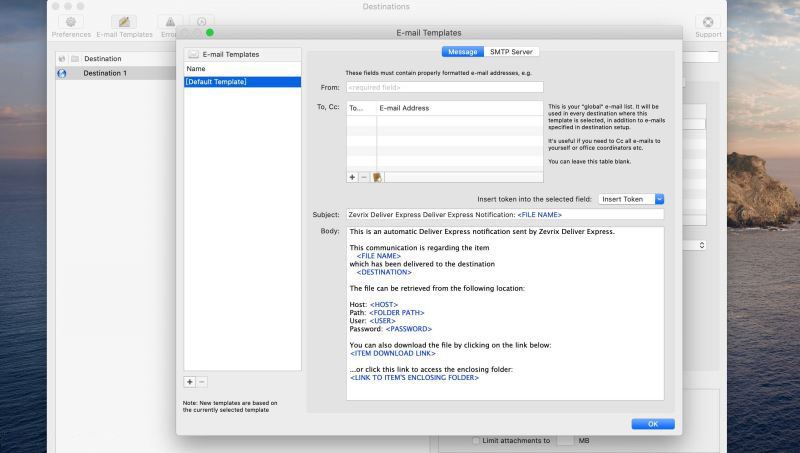Viewport: 800px width, 453px height.
Task: Delete template with the minus button
Action: pos(202,382)
